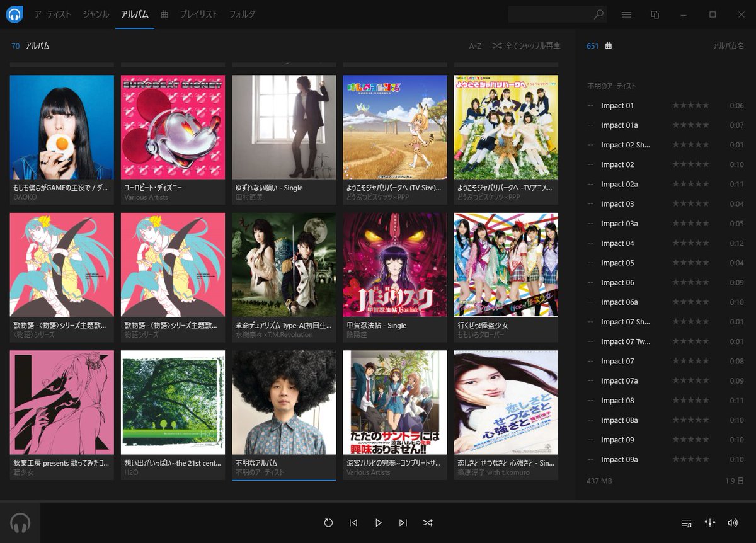
Task: Click the 不明のアーティスト group header
Action: point(612,86)
